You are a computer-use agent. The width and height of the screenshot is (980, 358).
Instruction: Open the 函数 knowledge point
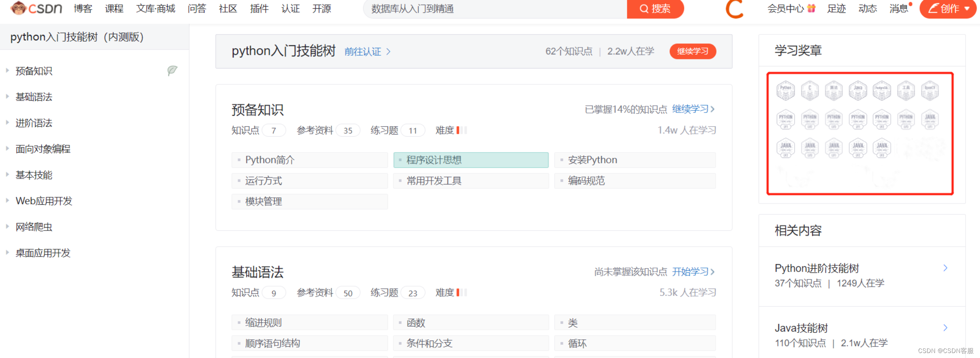(x=471, y=322)
